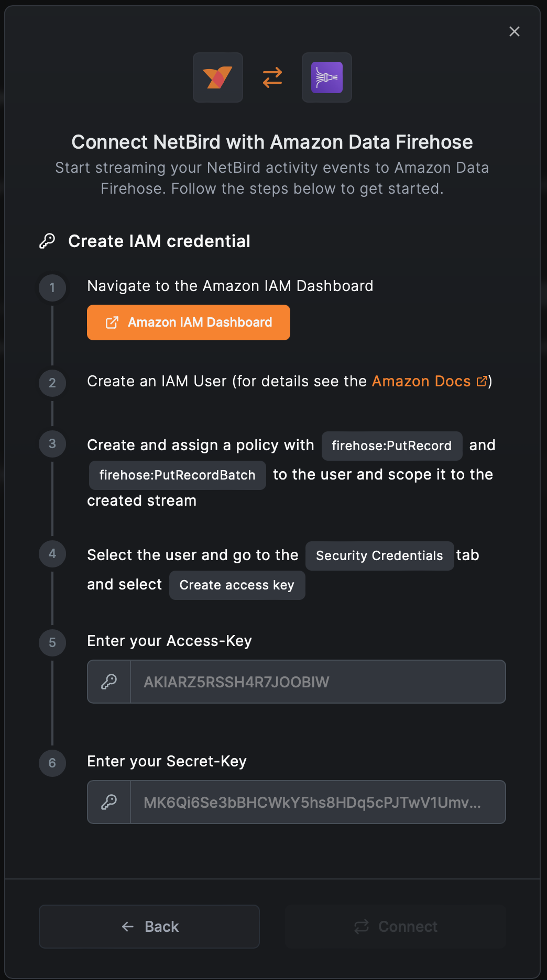Image resolution: width=547 pixels, height=980 pixels.
Task: Close the Connect NetBird dialog
Action: pyautogui.click(x=514, y=31)
